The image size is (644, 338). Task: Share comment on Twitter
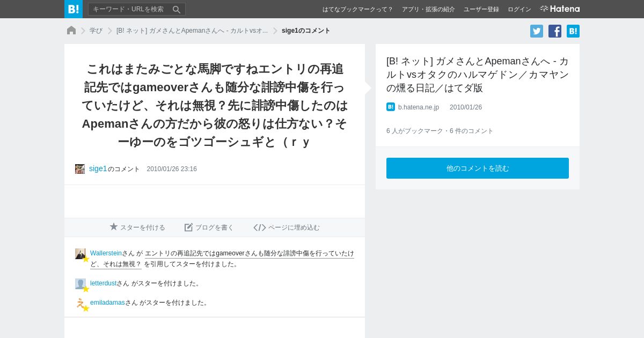[x=537, y=31]
